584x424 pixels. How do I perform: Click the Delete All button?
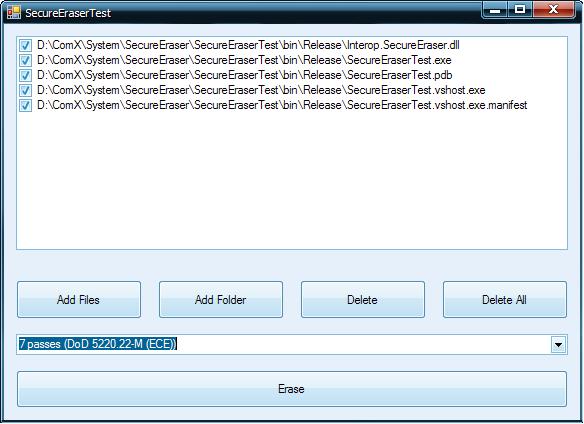coord(505,300)
